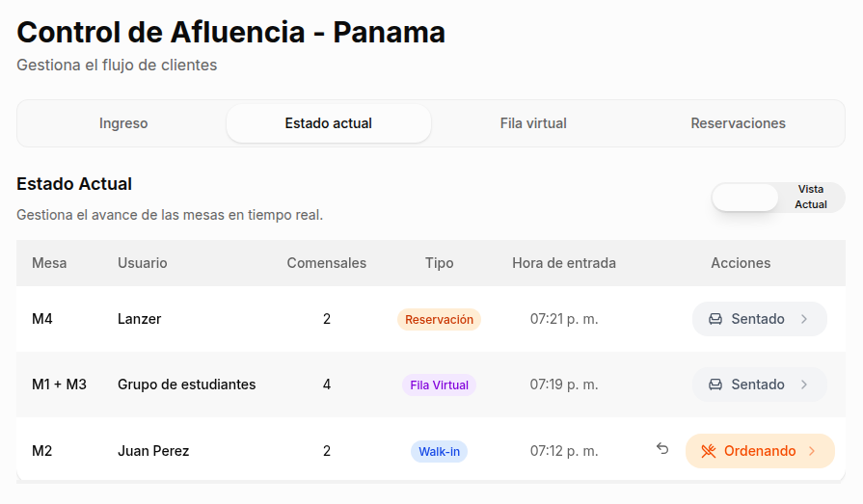Toggle the Vista Actual switch

(777, 198)
